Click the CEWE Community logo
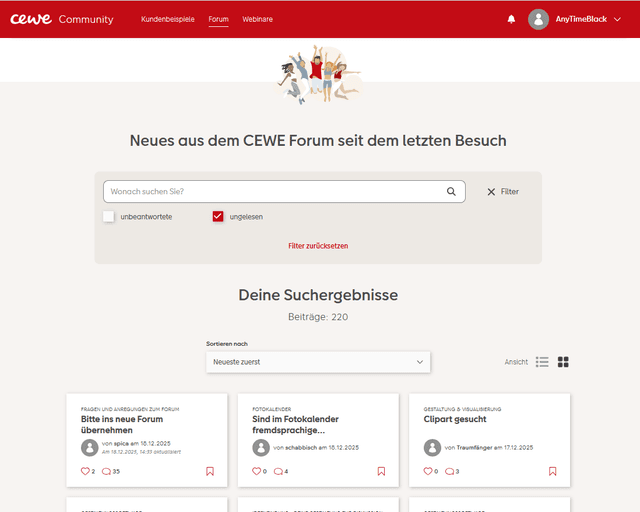640x512 pixels. (x=62, y=19)
